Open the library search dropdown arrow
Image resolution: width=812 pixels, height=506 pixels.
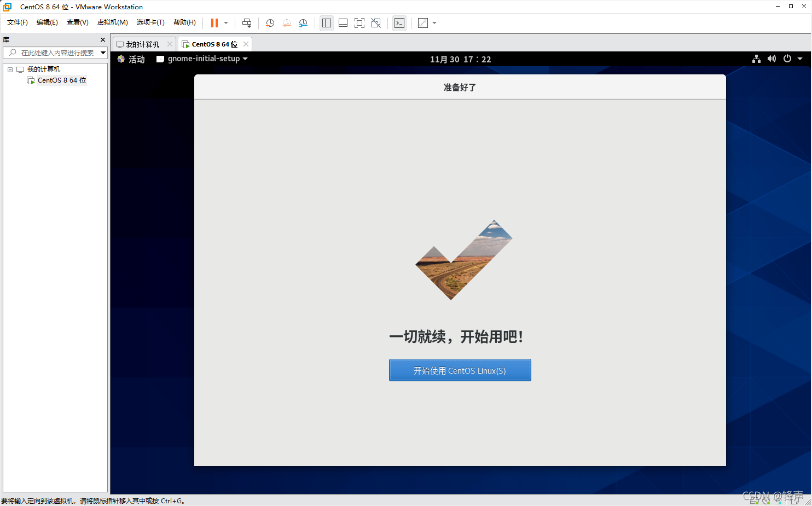coord(103,53)
